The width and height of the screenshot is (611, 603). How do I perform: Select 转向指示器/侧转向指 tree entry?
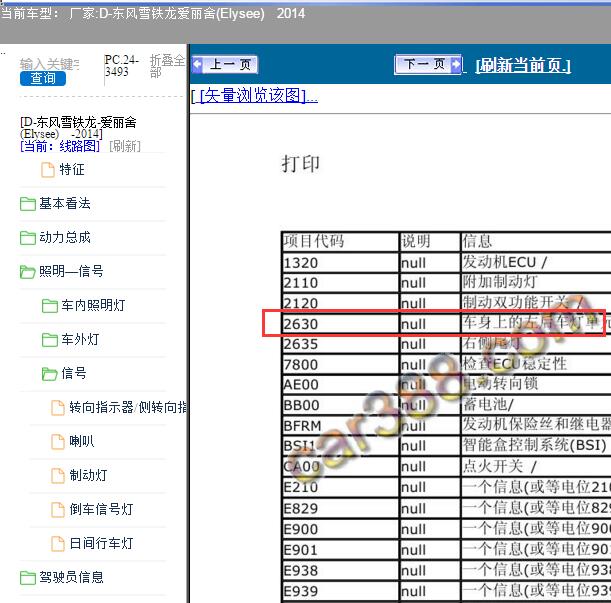(128, 407)
